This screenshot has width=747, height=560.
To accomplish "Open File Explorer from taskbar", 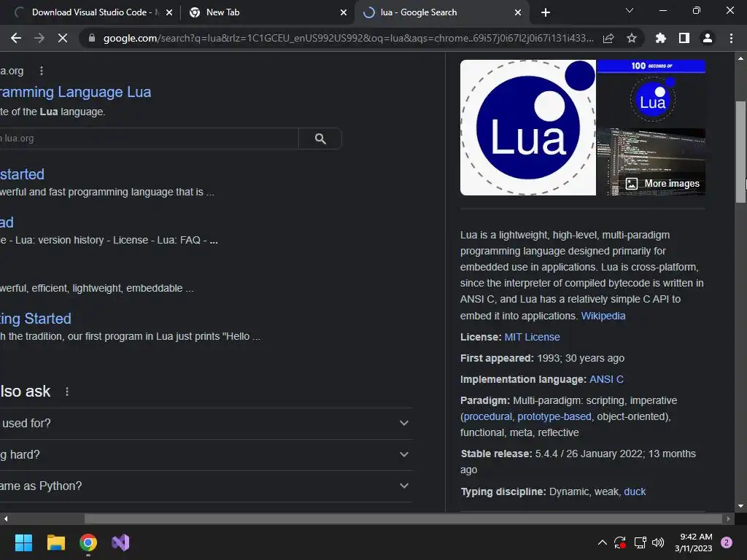I will (x=55, y=542).
